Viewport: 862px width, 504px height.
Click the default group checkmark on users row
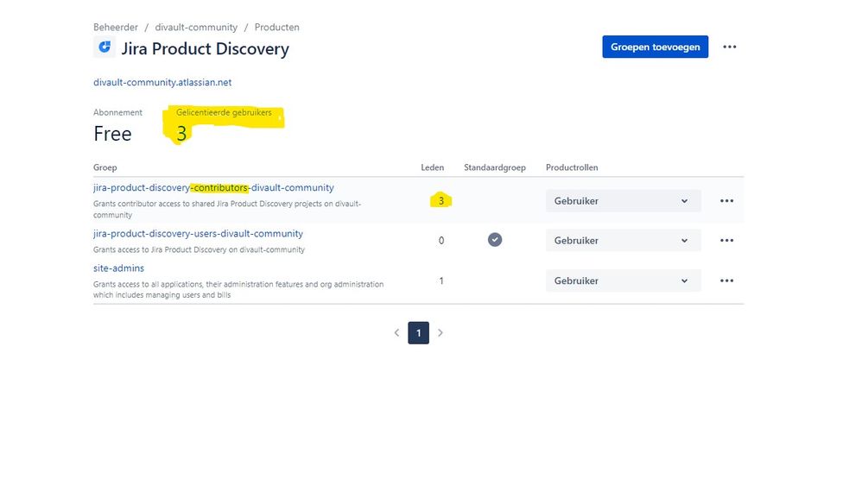tap(495, 240)
